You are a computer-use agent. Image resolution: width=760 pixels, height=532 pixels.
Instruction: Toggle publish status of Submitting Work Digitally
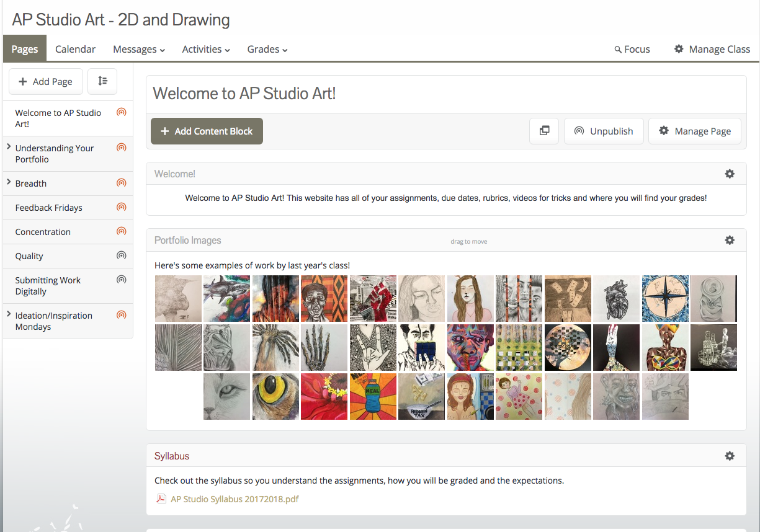tap(122, 280)
